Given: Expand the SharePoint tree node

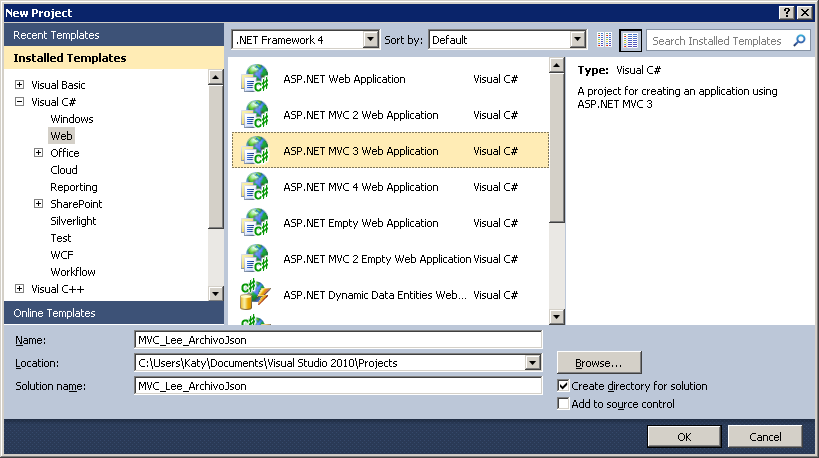Looking at the screenshot, I should (x=38, y=204).
